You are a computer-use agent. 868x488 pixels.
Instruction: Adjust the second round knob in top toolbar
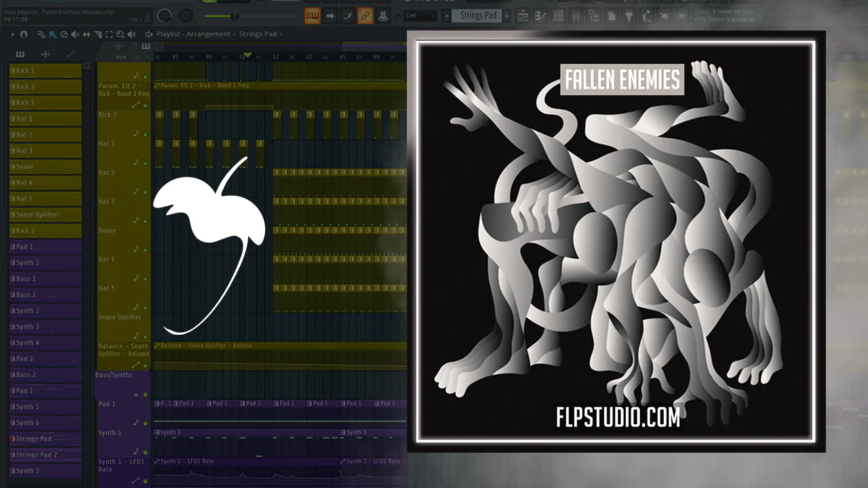(186, 15)
